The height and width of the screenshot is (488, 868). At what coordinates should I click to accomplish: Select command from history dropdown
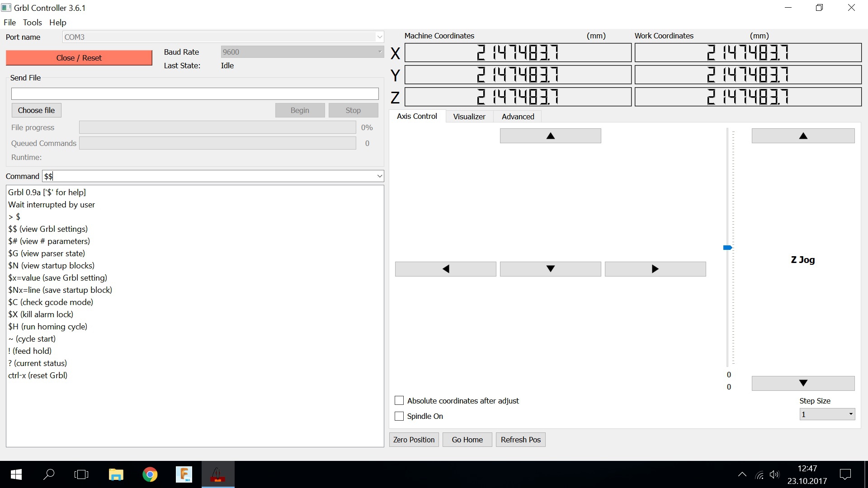[380, 176]
